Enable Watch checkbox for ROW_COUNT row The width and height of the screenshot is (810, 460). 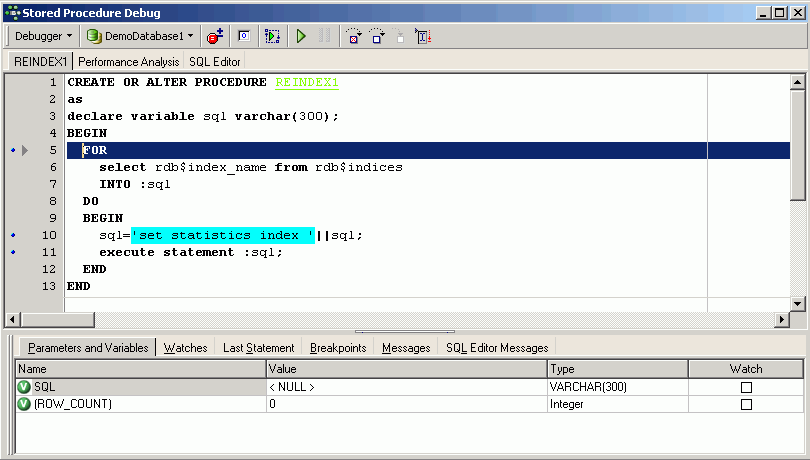(746, 405)
